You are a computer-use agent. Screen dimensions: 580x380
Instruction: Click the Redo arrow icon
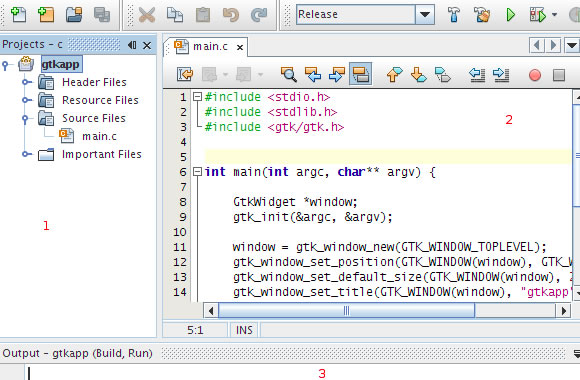click(259, 15)
